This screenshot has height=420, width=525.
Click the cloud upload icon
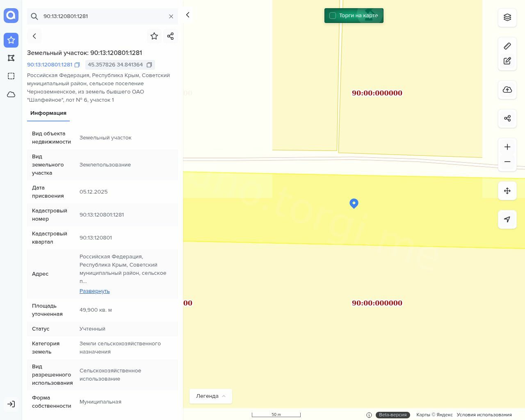click(507, 90)
